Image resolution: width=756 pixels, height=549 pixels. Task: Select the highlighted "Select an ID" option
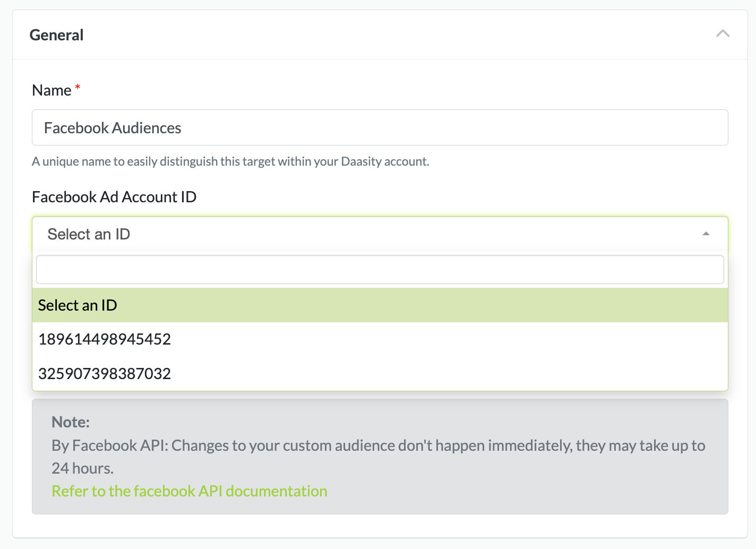(x=78, y=305)
